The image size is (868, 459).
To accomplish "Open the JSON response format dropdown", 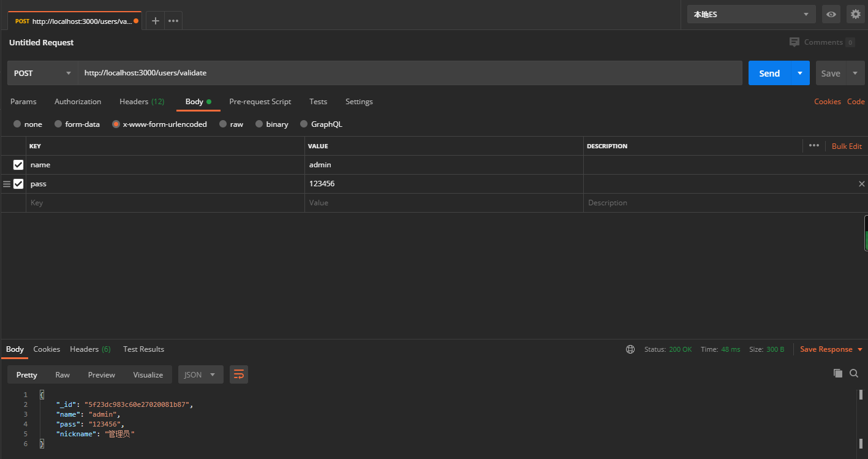I will pyautogui.click(x=200, y=374).
